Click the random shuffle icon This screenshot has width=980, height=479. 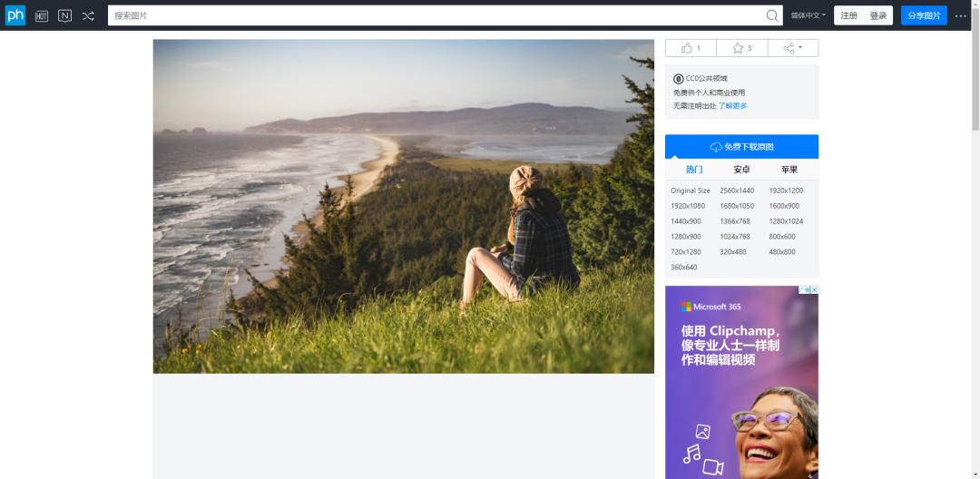88,16
